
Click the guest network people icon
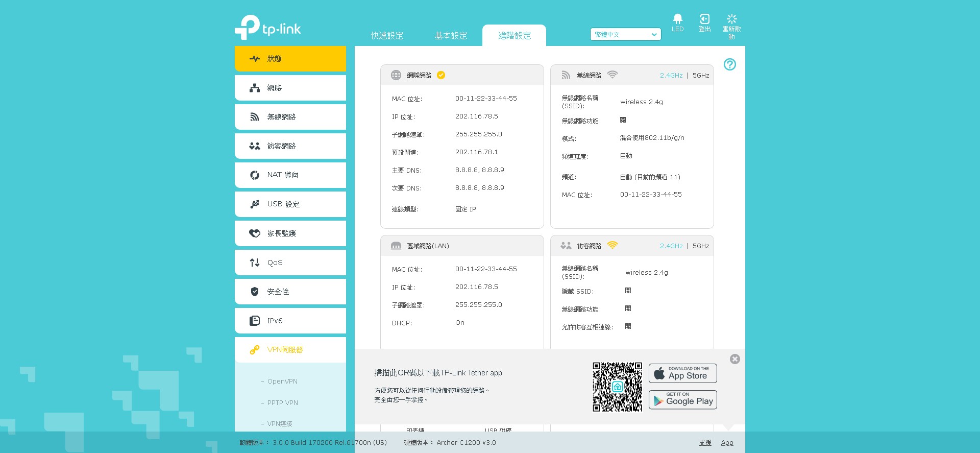coord(566,246)
